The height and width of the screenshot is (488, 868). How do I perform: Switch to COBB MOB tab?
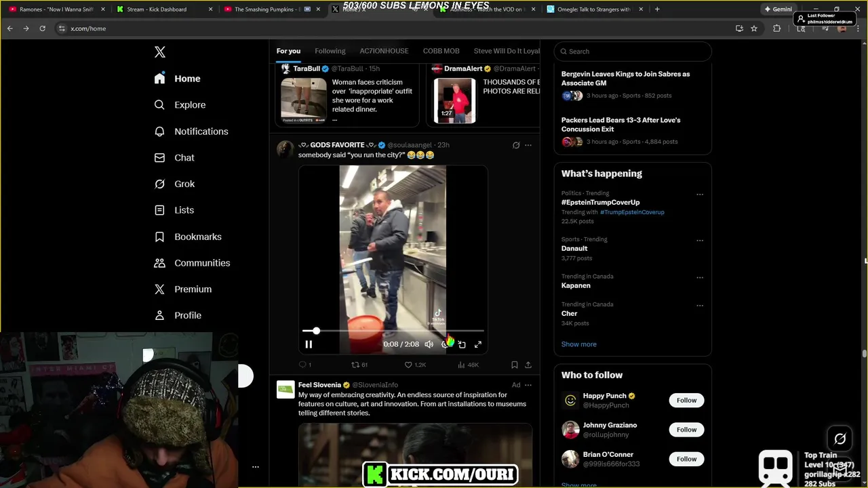click(441, 51)
